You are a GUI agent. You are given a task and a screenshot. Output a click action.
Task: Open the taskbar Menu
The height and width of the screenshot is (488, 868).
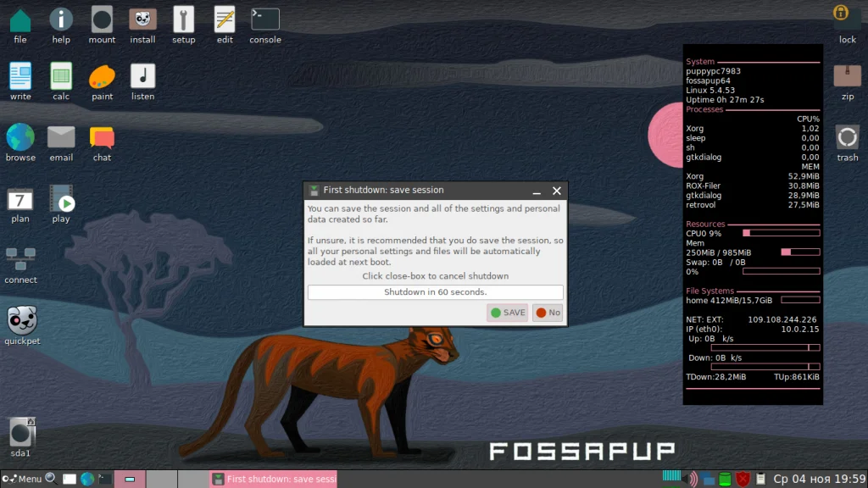click(x=30, y=479)
